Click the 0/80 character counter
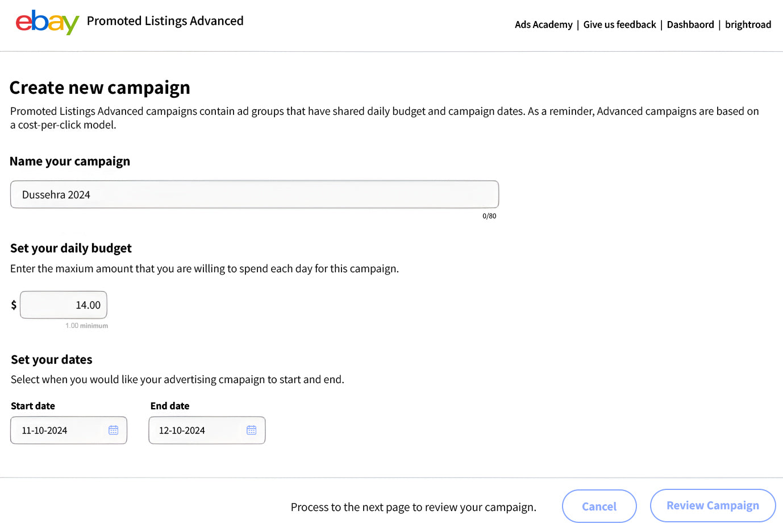 coord(489,216)
